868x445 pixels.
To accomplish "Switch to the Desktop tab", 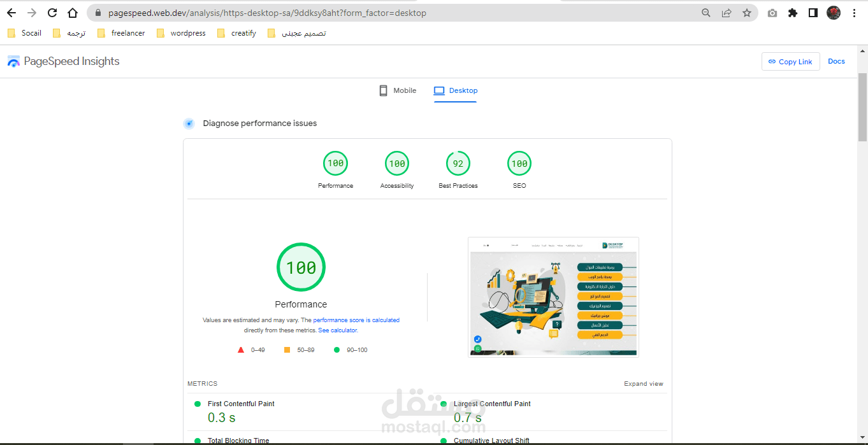I will [x=456, y=90].
